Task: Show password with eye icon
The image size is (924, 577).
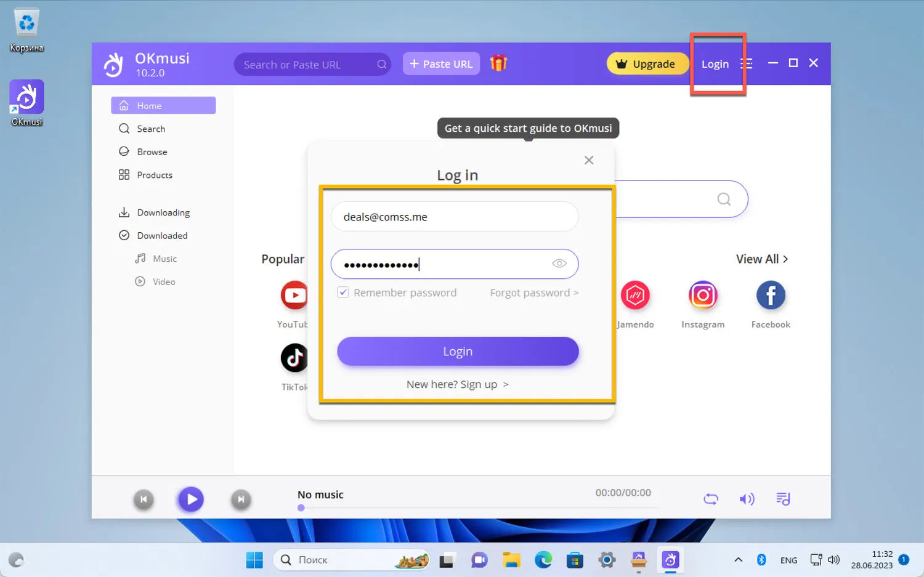Action: [x=559, y=264]
